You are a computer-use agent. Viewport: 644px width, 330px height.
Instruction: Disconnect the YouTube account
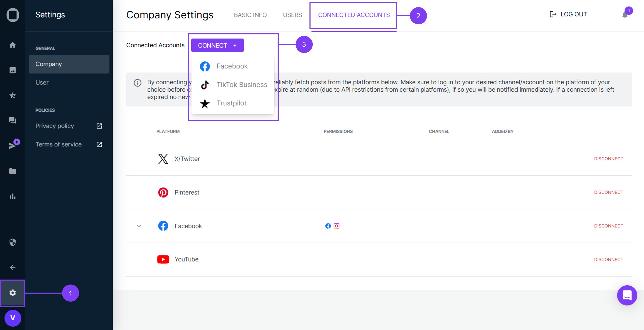tap(608, 259)
